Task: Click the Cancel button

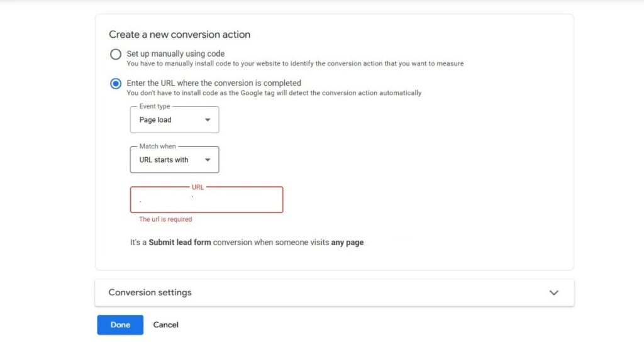Action: pyautogui.click(x=166, y=325)
